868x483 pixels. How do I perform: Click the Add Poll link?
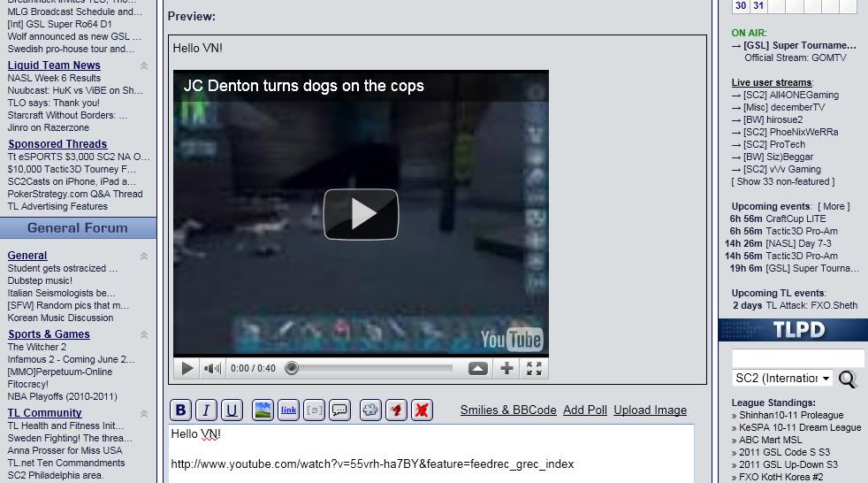(x=585, y=410)
